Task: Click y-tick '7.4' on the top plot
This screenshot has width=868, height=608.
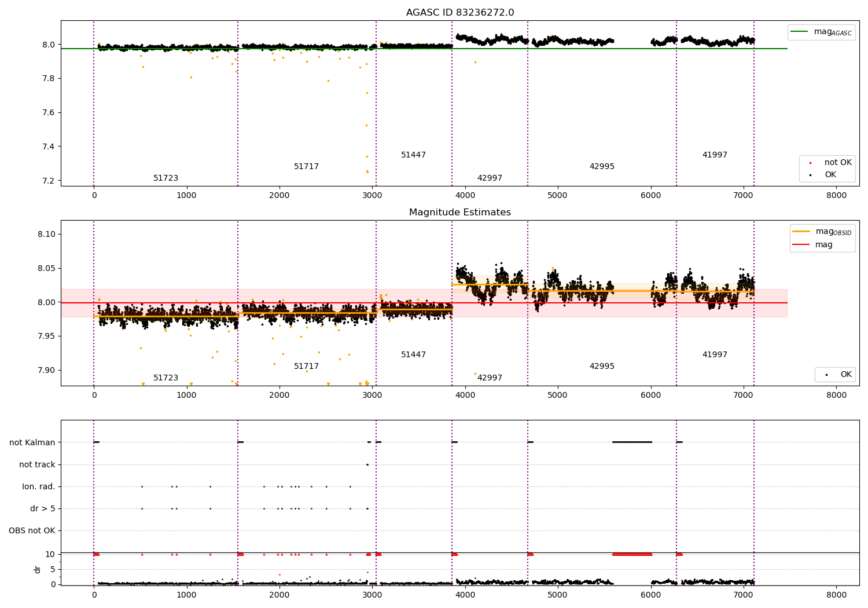Action: click(x=49, y=146)
